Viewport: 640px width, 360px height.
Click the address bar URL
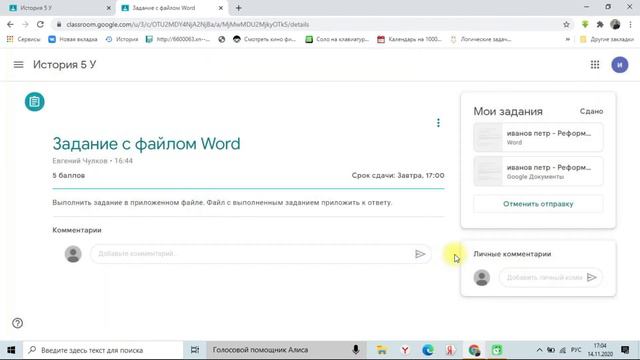(187, 24)
